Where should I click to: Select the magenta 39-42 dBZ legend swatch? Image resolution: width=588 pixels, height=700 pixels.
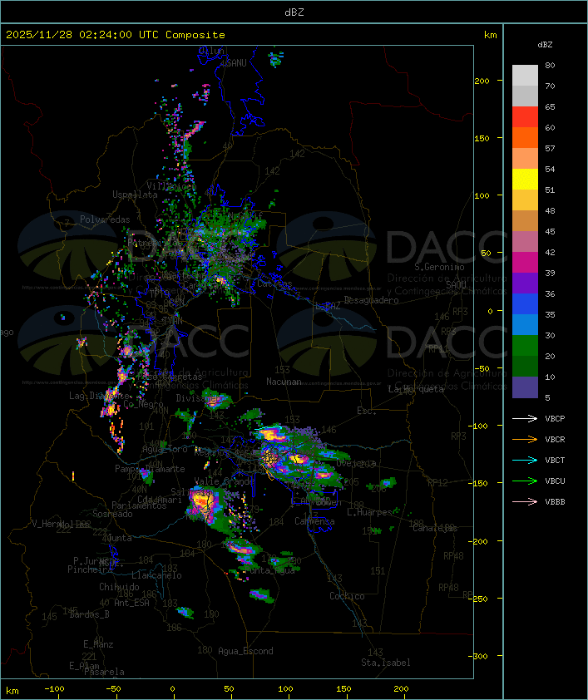tap(525, 263)
